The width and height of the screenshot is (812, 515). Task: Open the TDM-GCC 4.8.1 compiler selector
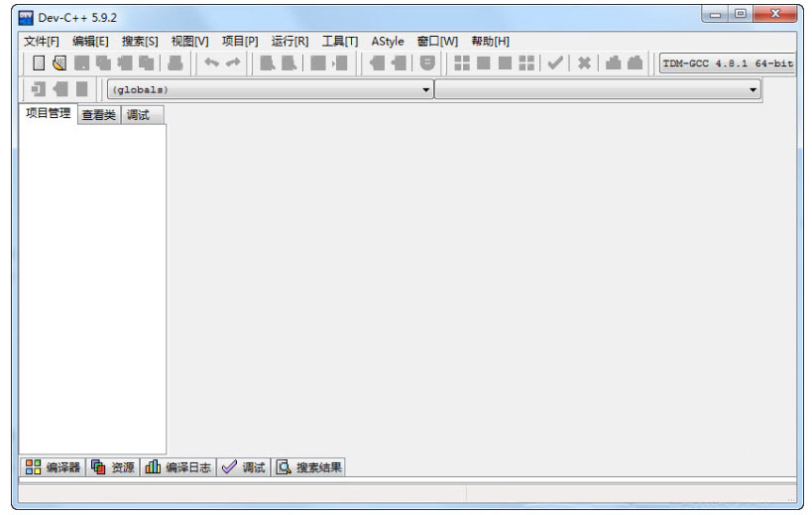[728, 64]
